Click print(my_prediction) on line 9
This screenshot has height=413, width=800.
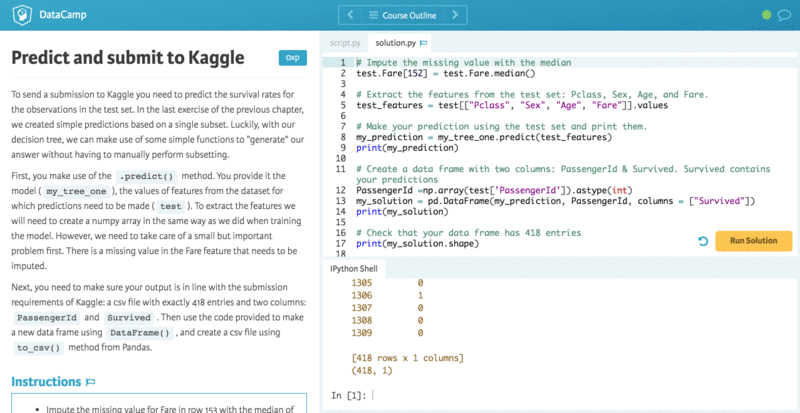407,148
